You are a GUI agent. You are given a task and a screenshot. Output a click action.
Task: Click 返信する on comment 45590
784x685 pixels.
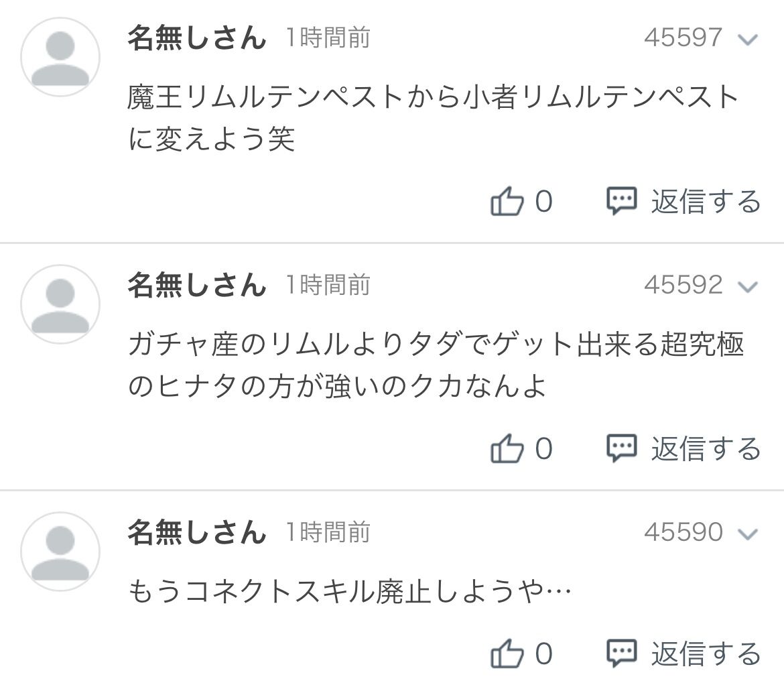[706, 653]
